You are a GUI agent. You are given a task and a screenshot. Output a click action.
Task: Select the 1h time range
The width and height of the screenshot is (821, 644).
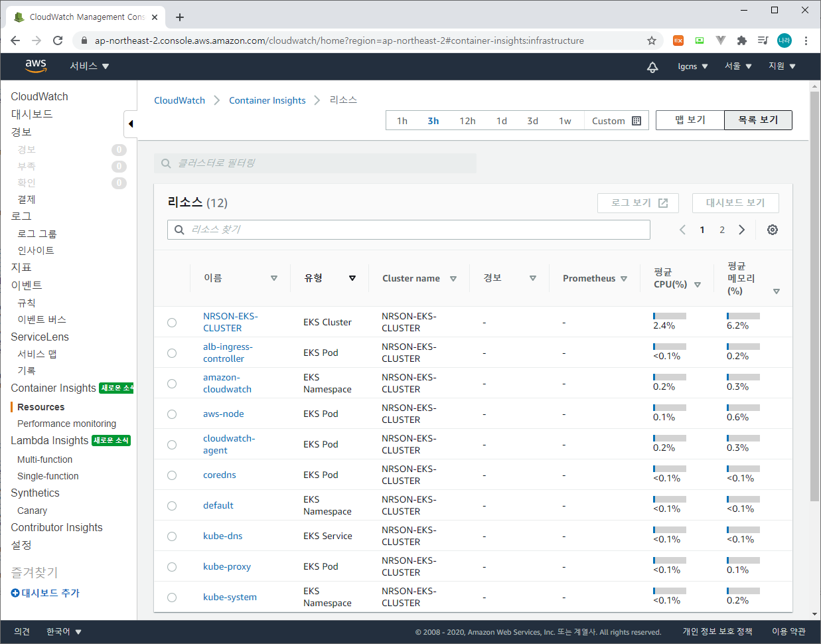click(x=402, y=121)
